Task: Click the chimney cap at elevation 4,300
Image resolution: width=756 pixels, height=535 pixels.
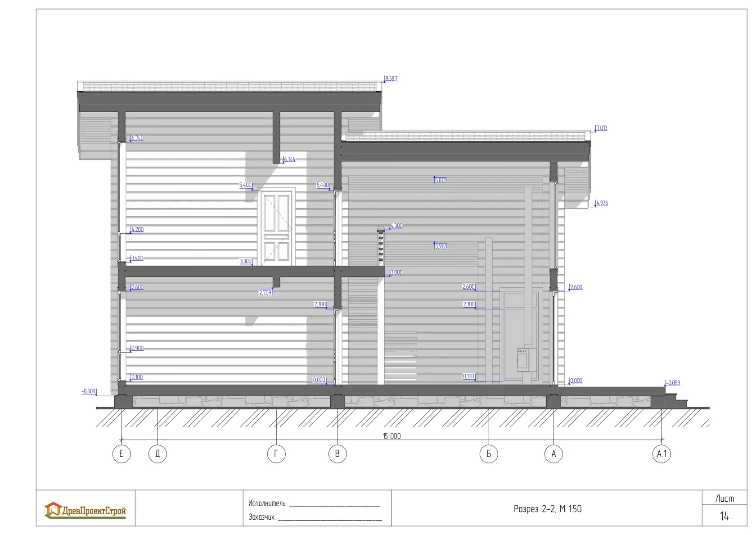Action: (x=381, y=230)
